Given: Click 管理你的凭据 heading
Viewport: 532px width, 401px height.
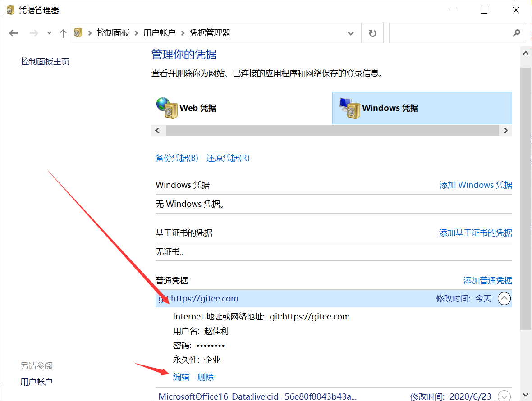Looking at the screenshot, I should pos(184,55).
